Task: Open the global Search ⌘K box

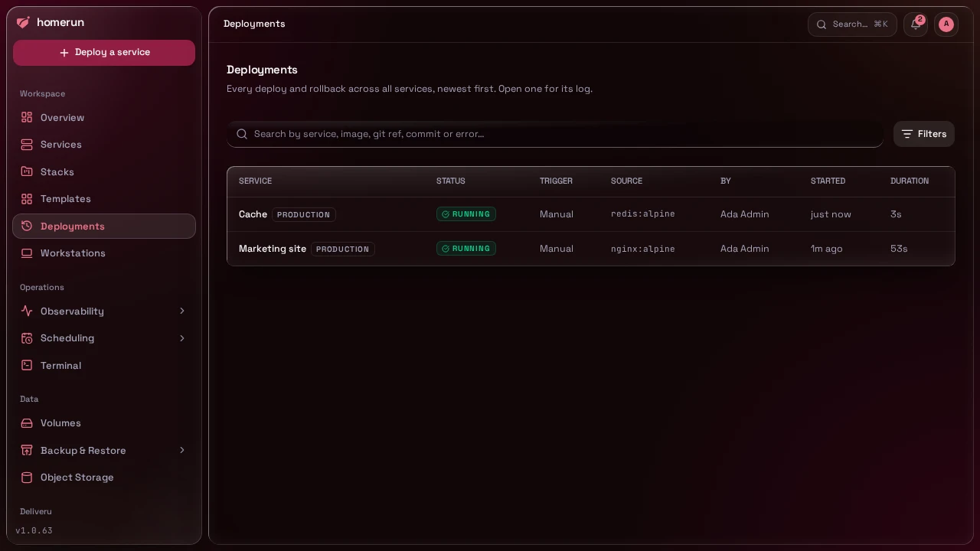Action: click(852, 24)
